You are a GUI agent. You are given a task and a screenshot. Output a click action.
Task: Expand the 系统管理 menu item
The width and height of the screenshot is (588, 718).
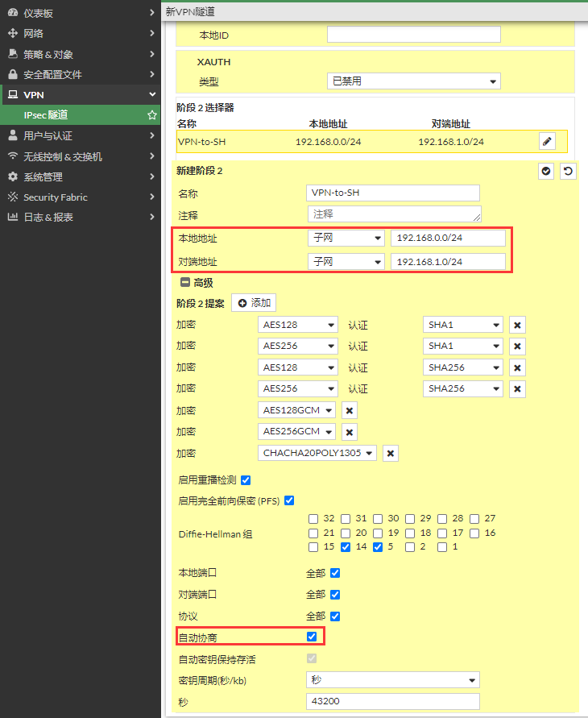tap(81, 176)
